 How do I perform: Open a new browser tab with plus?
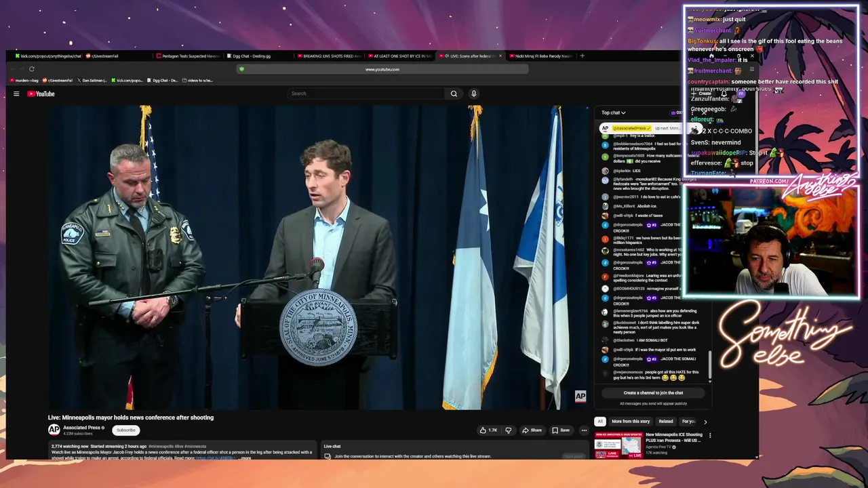tap(582, 56)
